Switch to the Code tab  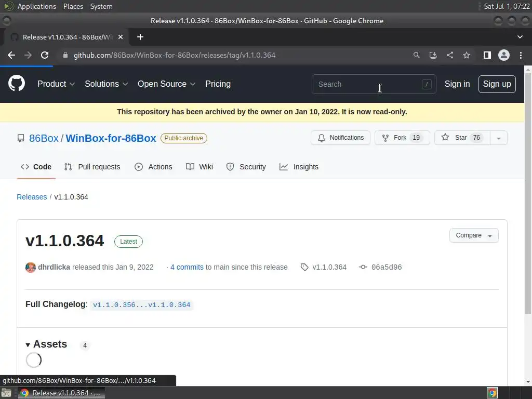coord(36,167)
